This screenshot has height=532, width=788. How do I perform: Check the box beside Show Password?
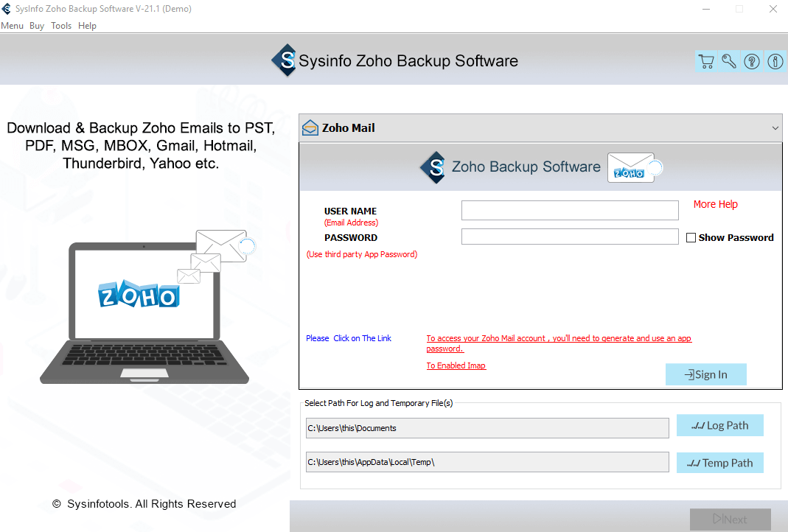click(x=691, y=237)
